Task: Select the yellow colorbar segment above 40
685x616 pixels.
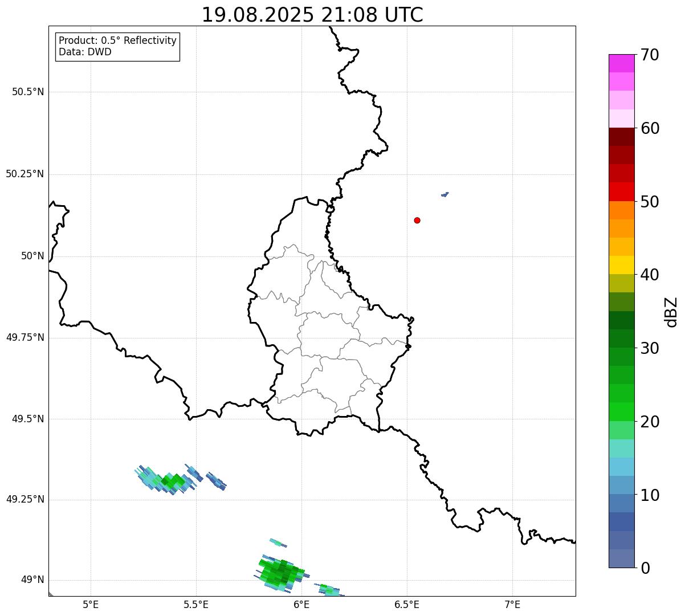Action: point(622,265)
